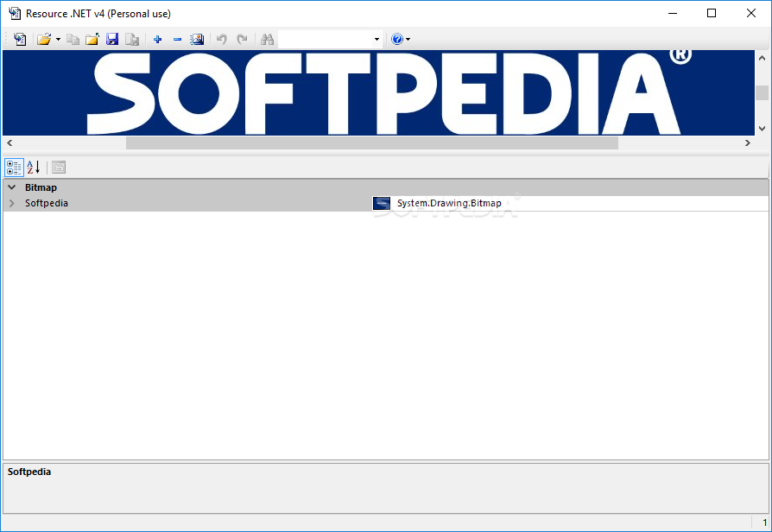Save with the floppy disk icon
772x532 pixels.
tap(112, 39)
